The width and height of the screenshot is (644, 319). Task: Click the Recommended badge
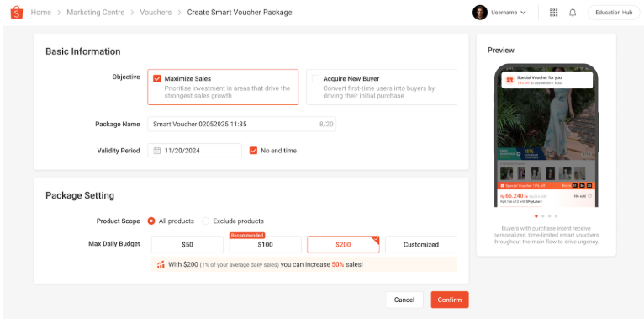click(247, 236)
